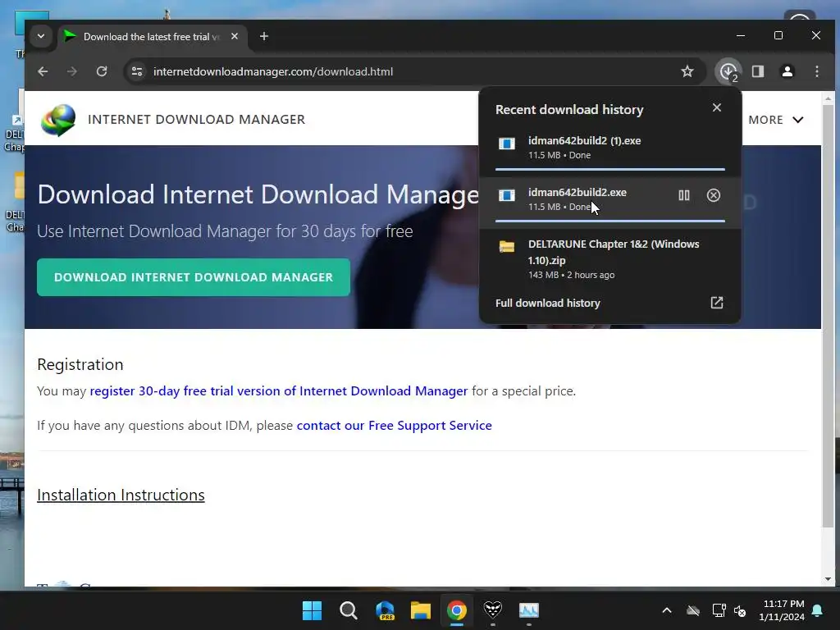Open the performance monitor taskbar icon
The height and width of the screenshot is (630, 840).
529,610
